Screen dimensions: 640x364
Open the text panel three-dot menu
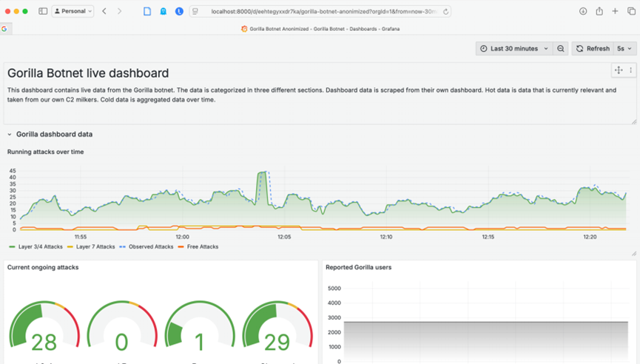(x=630, y=70)
